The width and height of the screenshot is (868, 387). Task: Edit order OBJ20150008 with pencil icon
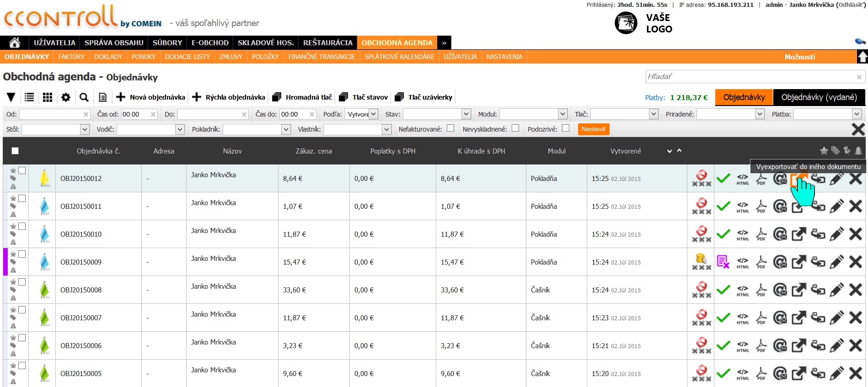click(836, 290)
